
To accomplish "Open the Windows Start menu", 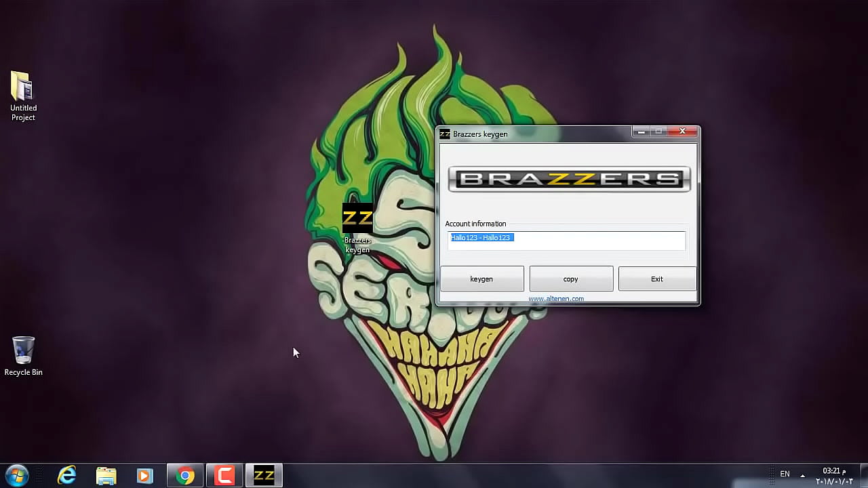I will pos(16,476).
